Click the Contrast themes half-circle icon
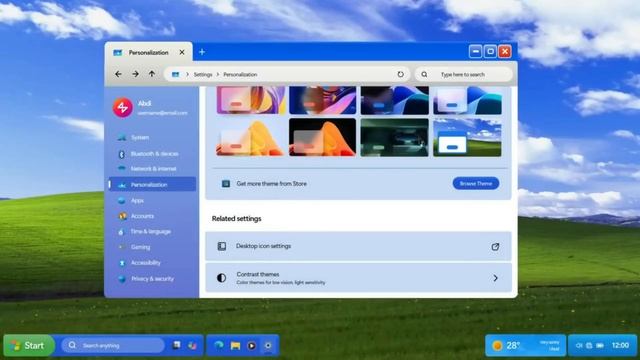This screenshot has height=360, width=640. [221, 278]
